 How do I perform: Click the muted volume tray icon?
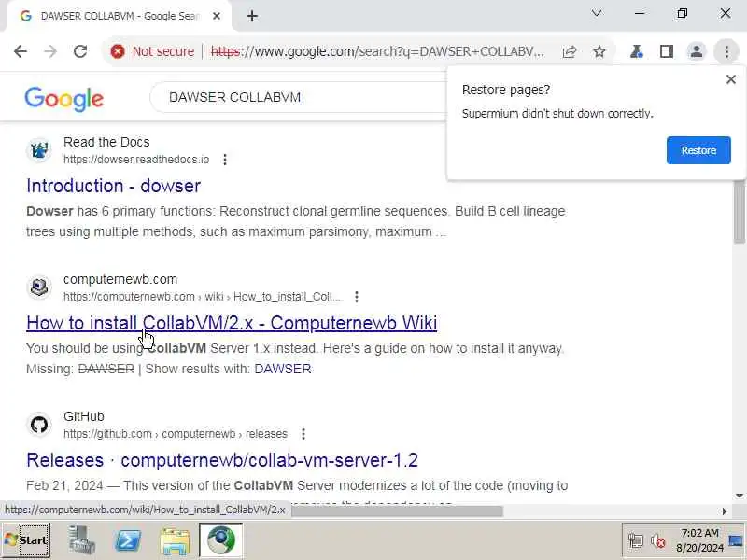tap(658, 541)
